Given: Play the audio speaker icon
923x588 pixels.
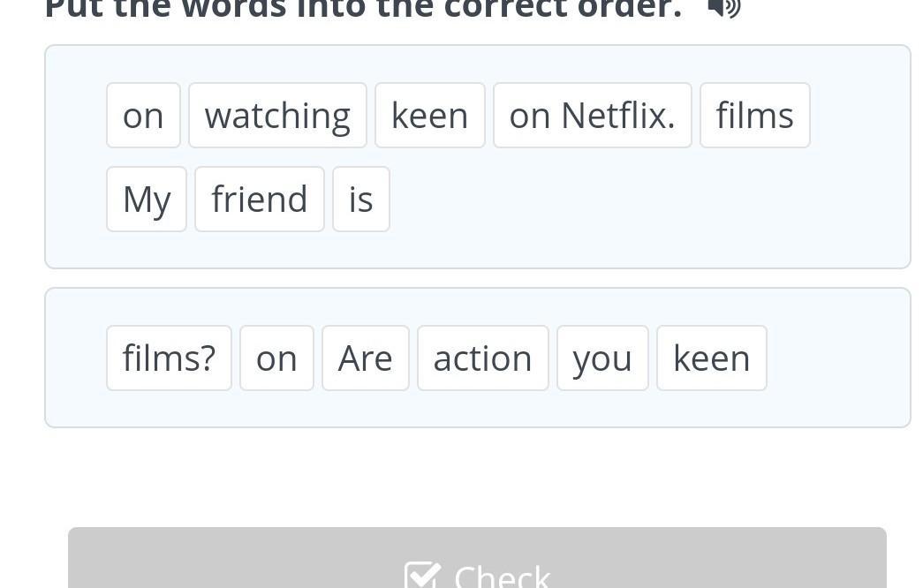Looking at the screenshot, I should pos(723,7).
